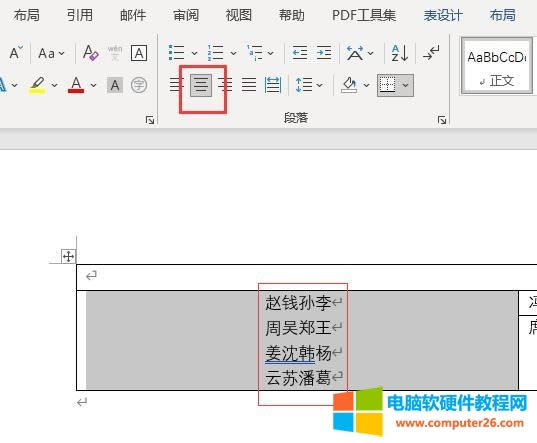The height and width of the screenshot is (443, 537).
Task: Toggle justify text alignment
Action: [249, 85]
